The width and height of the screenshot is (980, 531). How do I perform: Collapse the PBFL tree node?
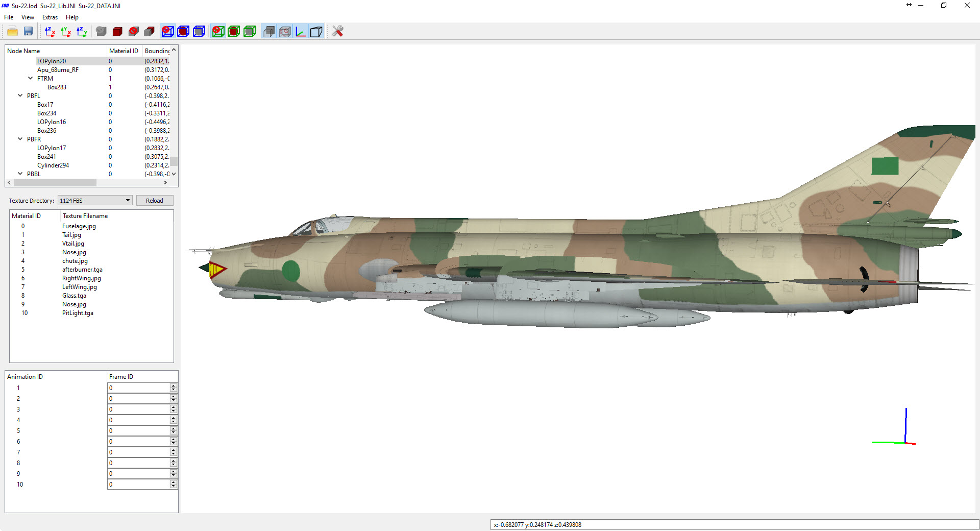(x=20, y=95)
